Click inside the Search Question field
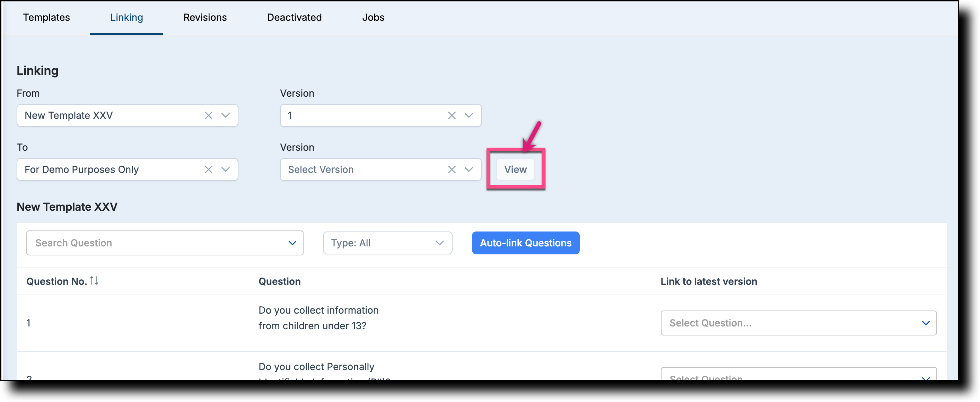This screenshot has height=402, width=980. click(114, 243)
